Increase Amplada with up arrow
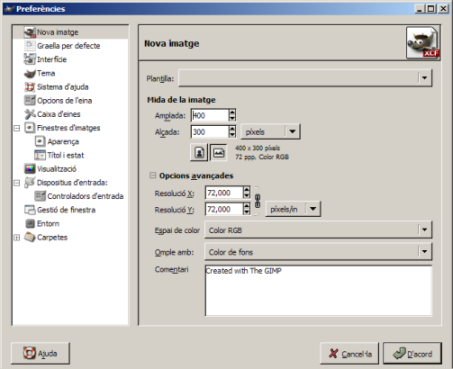This screenshot has width=453, height=369. tap(232, 112)
